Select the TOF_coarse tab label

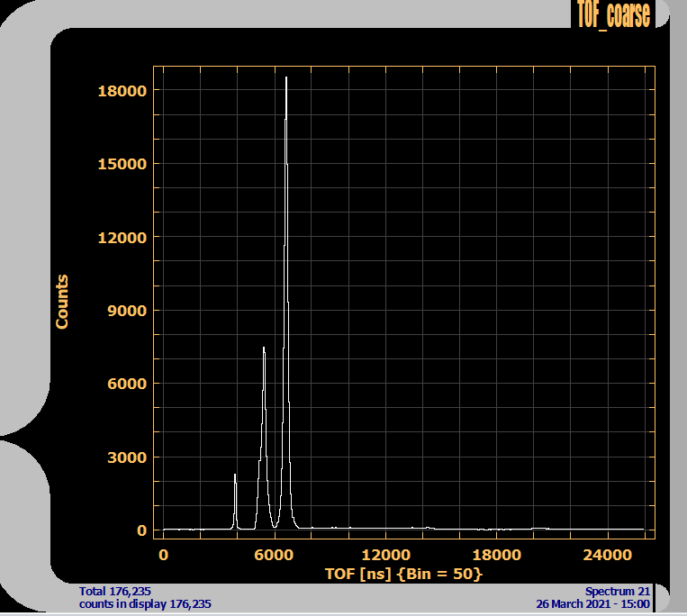(613, 14)
